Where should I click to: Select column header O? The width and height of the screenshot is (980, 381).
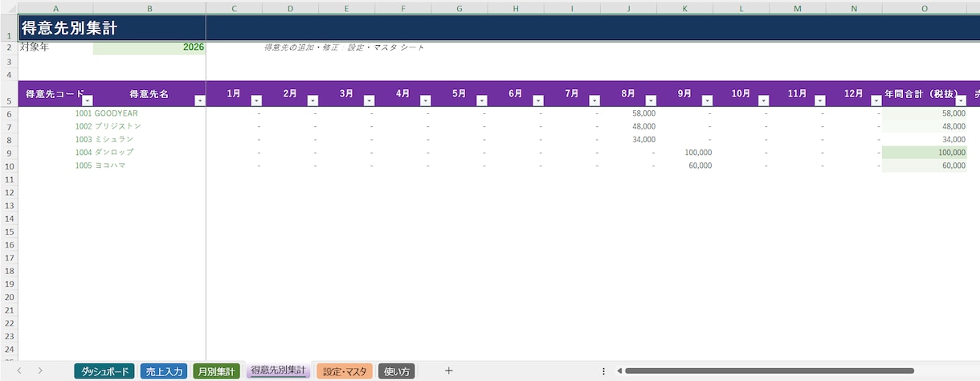coord(925,7)
